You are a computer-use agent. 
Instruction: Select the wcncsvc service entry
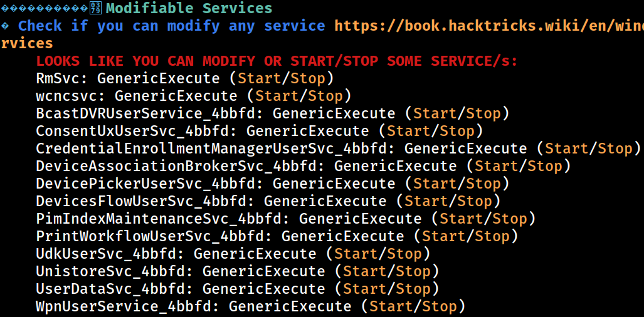pos(71,96)
